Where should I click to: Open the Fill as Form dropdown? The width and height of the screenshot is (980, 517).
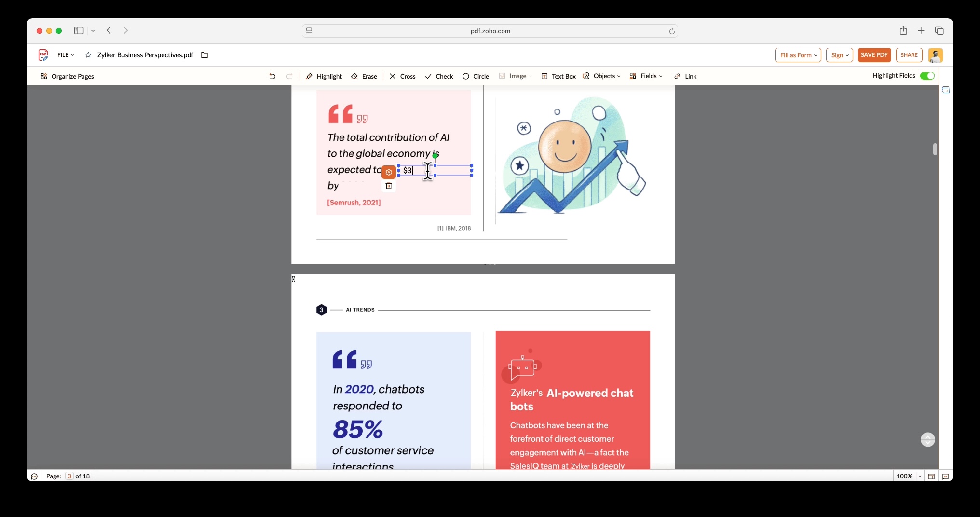coord(797,55)
